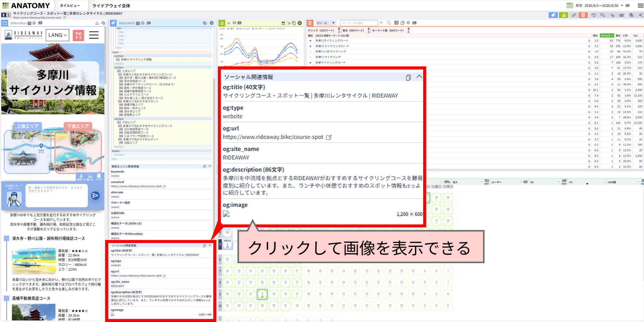The height and width of the screenshot is (322, 644).
Task: Toggle PV series in graph legend
Action: point(222,29)
